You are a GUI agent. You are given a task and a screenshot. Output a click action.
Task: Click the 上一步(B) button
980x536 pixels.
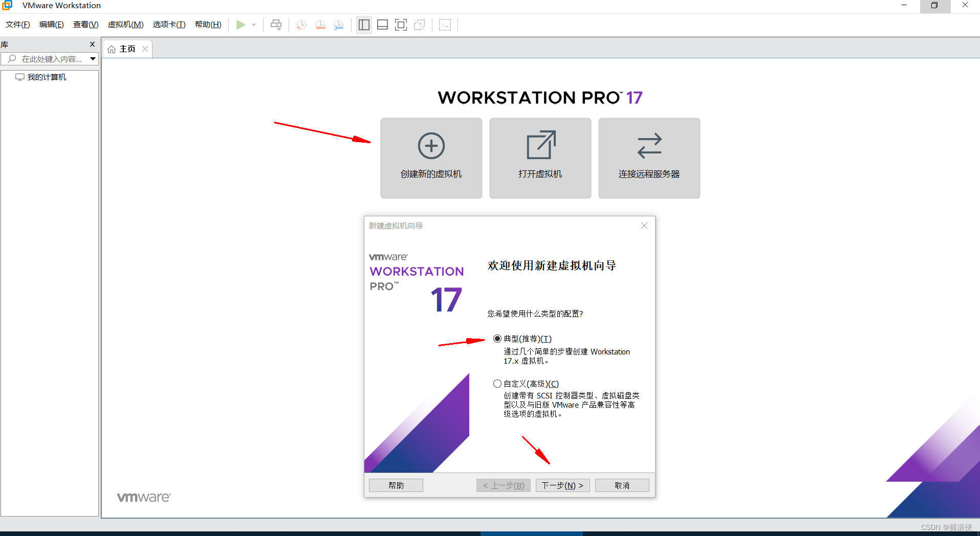[504, 485]
